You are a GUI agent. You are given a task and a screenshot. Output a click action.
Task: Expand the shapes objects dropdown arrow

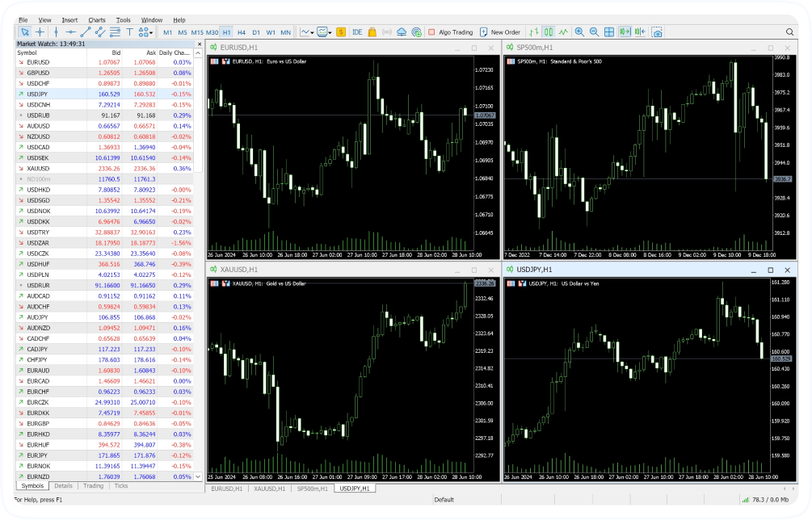(x=151, y=32)
